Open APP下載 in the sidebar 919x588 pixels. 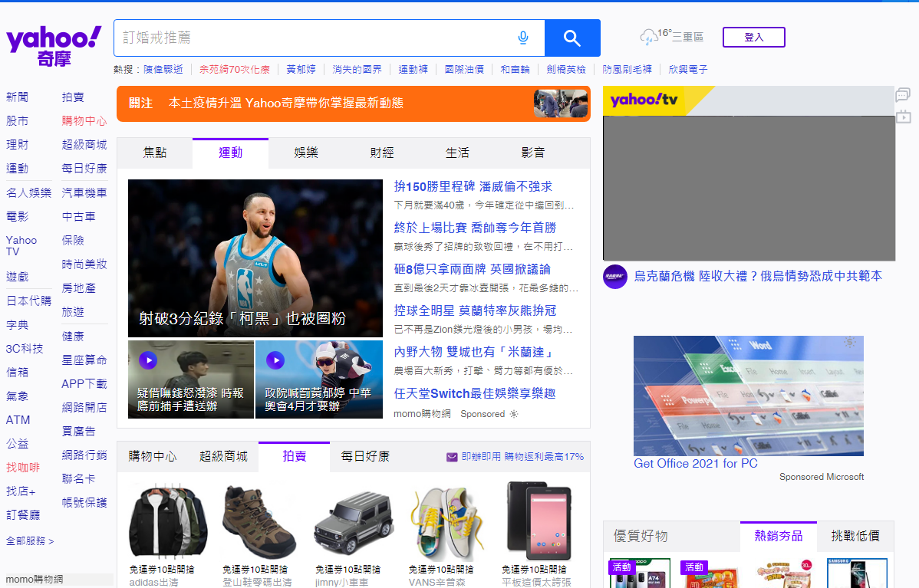84,384
